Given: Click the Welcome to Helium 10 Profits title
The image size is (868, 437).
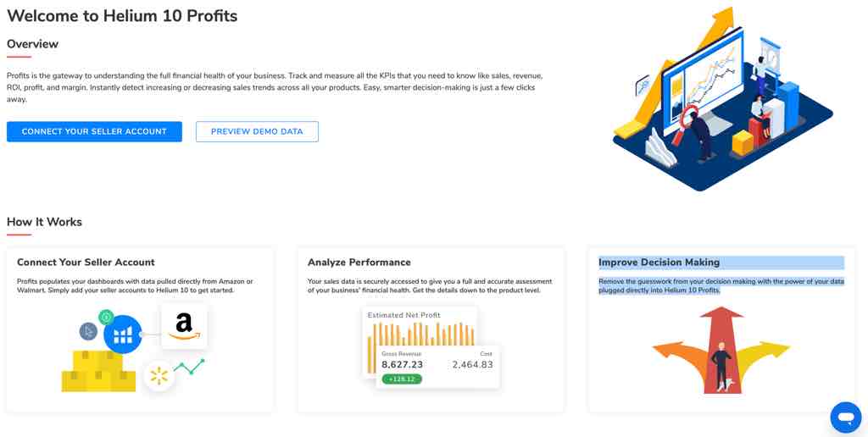Looking at the screenshot, I should coord(122,16).
